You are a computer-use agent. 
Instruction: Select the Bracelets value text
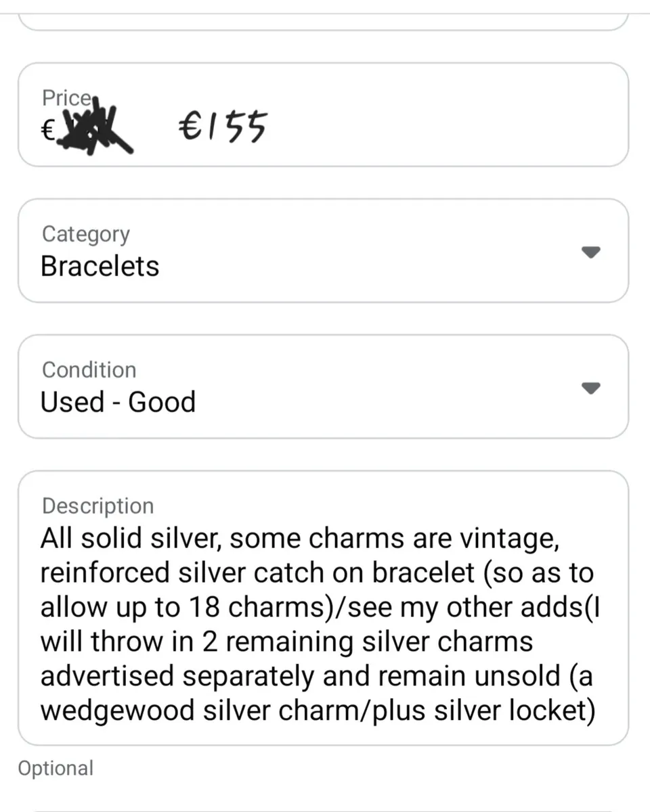(100, 266)
